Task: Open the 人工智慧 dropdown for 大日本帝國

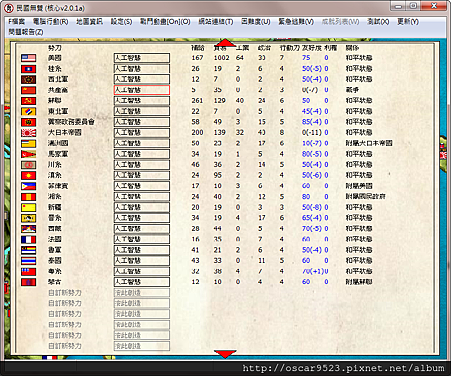Action: (142, 133)
